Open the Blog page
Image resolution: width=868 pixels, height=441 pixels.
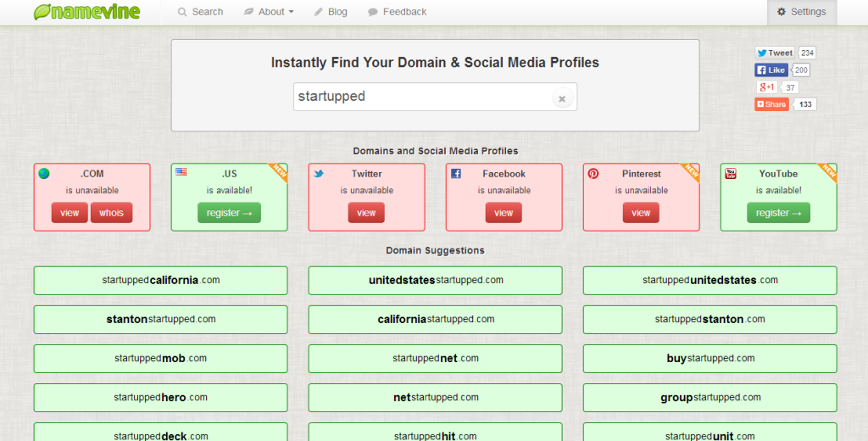click(x=331, y=12)
